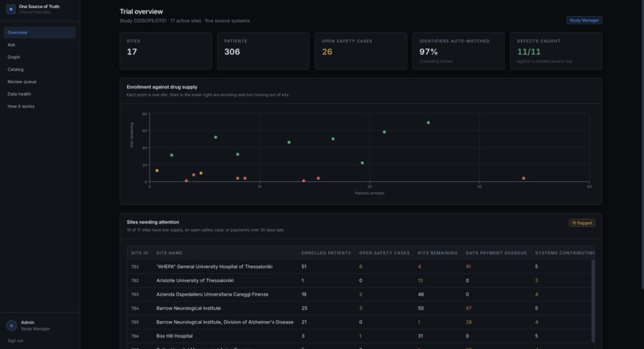644x349 pixels.
Task: Click the red point near 51 patients enrolled
Action: [x=523, y=178]
